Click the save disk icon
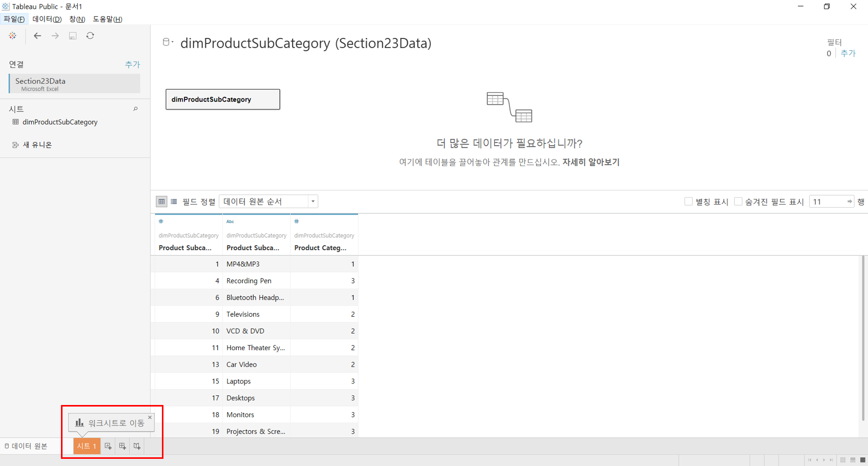 coord(73,36)
